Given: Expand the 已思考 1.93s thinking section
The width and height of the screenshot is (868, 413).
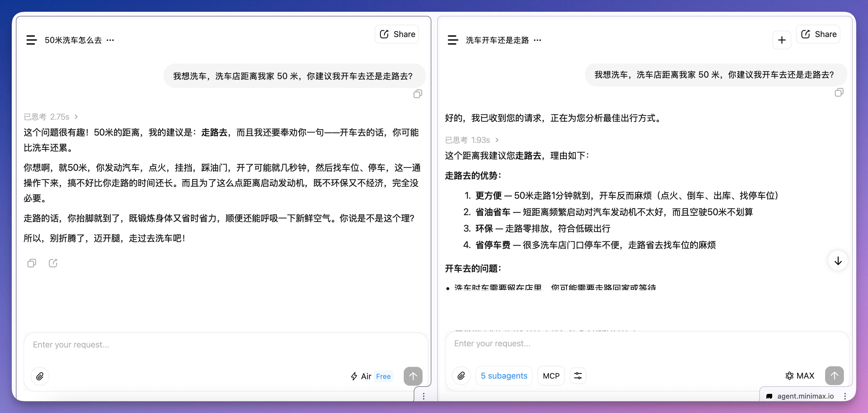Looking at the screenshot, I should (x=471, y=140).
